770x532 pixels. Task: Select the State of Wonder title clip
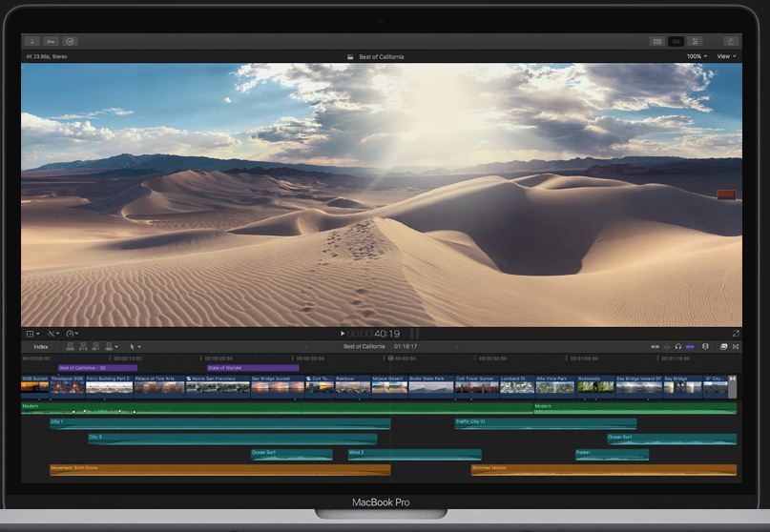click(253, 368)
